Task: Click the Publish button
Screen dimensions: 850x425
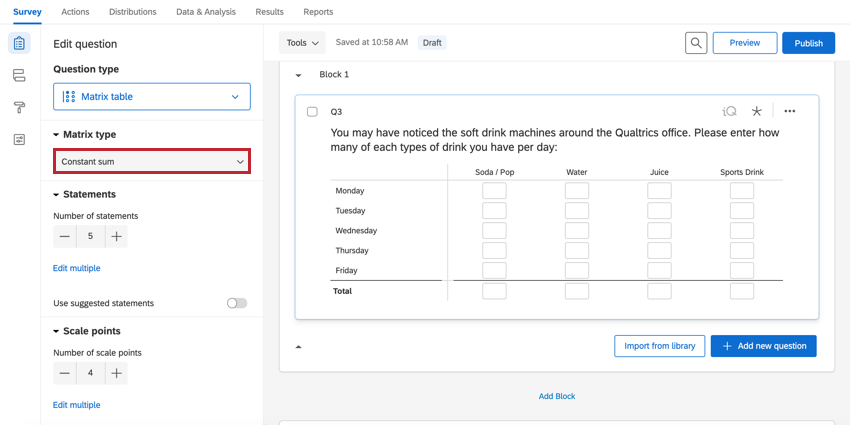Action: click(x=808, y=43)
